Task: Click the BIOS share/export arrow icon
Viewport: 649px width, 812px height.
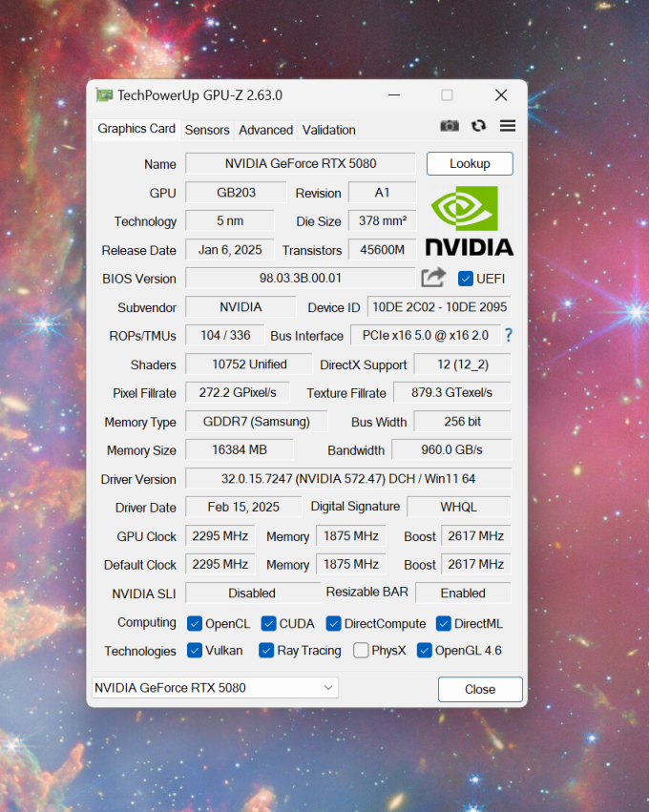Action: pos(433,278)
